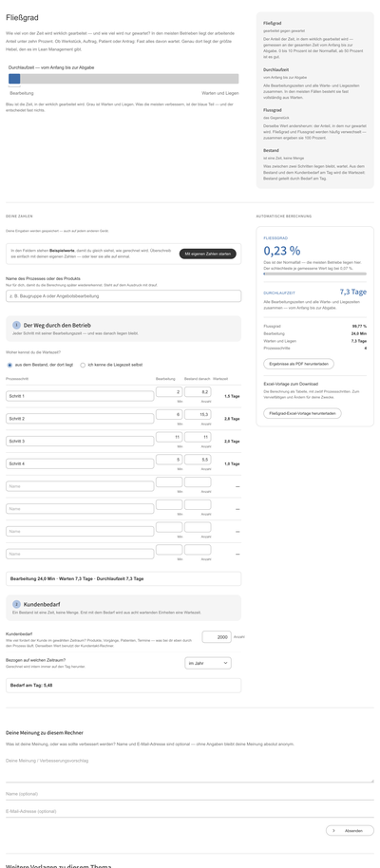Select 'aus dem Bestand, der dort liegt' radio
This screenshot has width=380, height=868.
point(9,365)
